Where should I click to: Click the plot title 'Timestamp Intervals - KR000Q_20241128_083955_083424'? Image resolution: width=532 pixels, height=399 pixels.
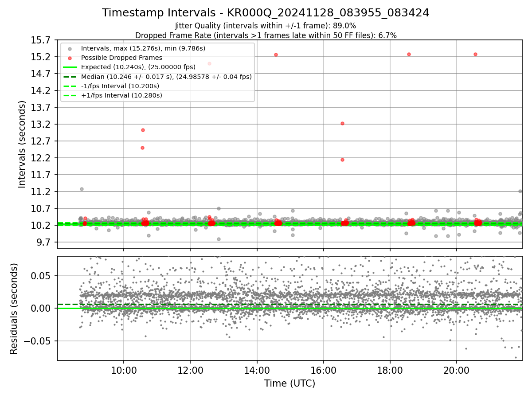point(266,13)
